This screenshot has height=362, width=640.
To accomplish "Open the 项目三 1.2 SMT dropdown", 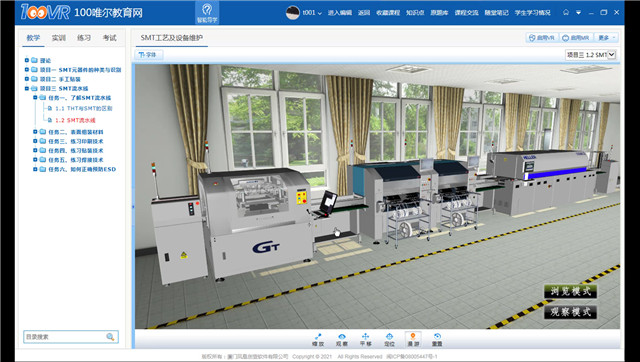I will [591, 55].
